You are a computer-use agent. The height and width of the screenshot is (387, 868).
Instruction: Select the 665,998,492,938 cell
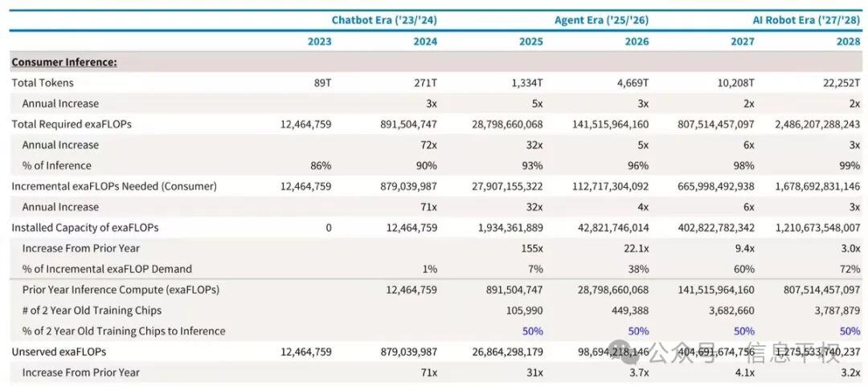point(716,186)
